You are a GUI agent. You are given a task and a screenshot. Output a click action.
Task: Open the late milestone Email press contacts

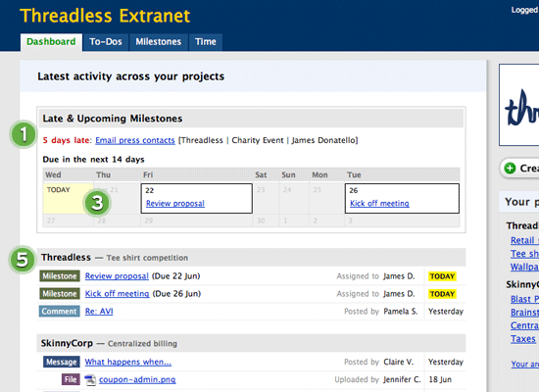tap(135, 140)
